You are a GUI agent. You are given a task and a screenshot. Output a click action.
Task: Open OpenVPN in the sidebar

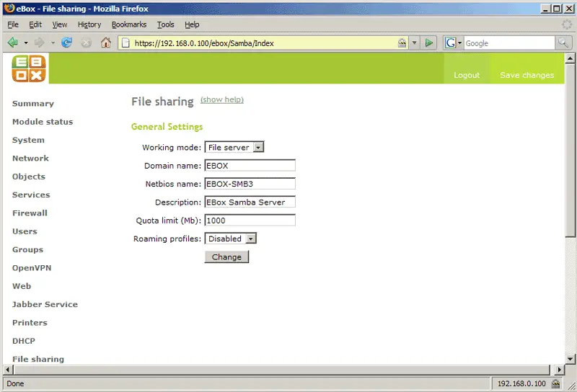click(x=32, y=268)
